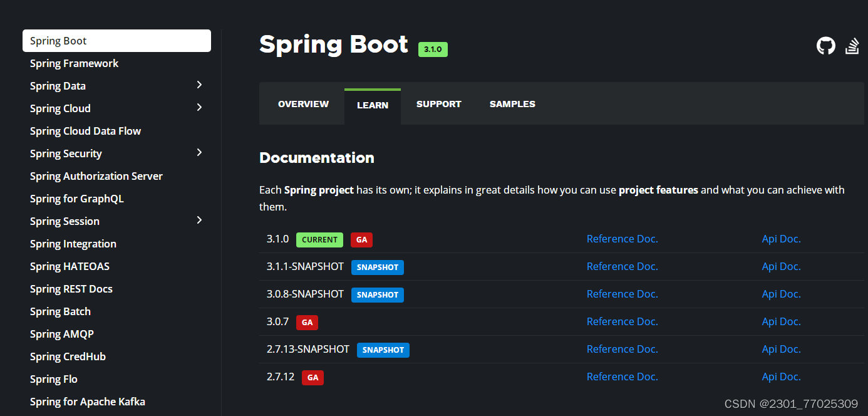Image resolution: width=868 pixels, height=416 pixels.
Task: Click the SNAPSHOT badge beside 2.7.13-SNAPSHOT
Action: 383,350
